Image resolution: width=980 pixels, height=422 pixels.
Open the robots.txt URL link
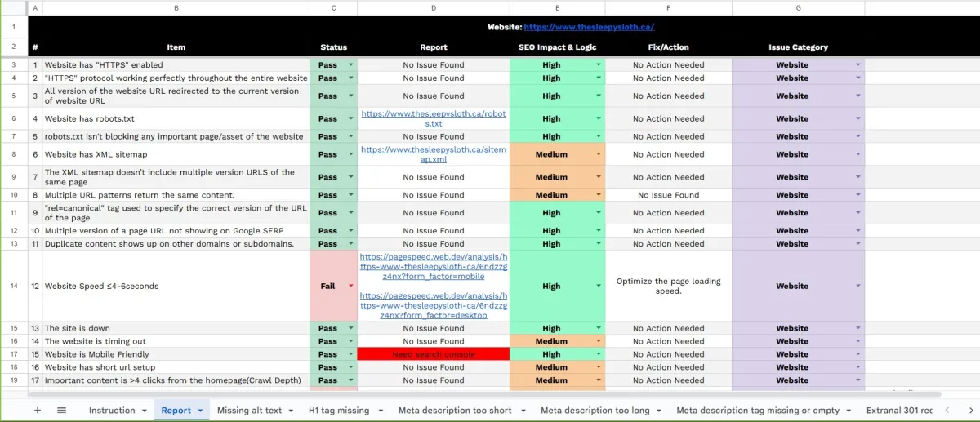pyautogui.click(x=434, y=118)
